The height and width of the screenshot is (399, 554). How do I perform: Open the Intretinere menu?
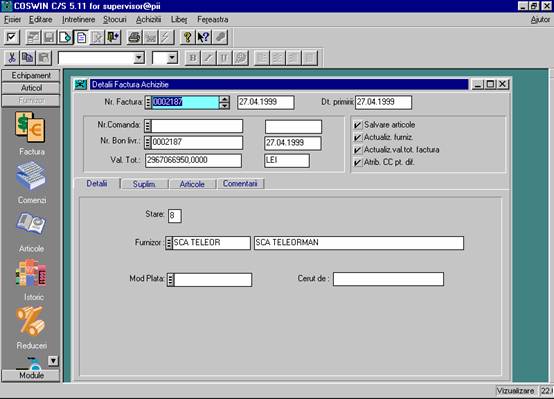pyautogui.click(x=78, y=20)
